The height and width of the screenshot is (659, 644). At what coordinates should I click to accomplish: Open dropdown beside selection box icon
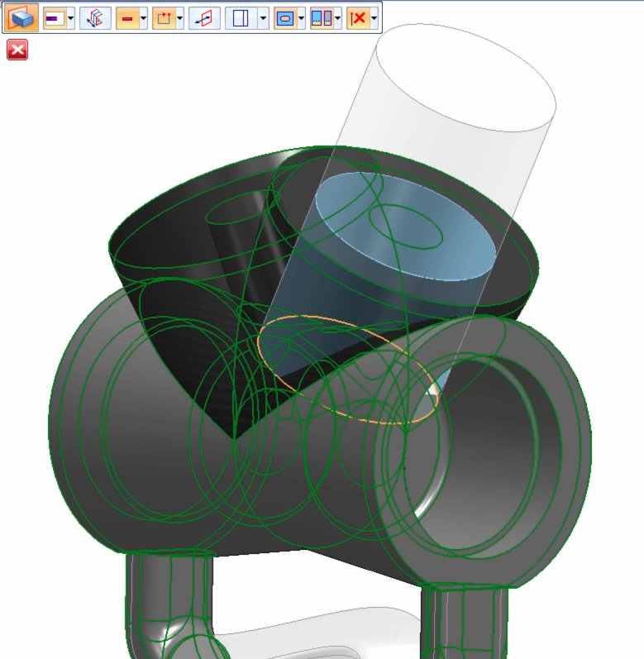(x=179, y=18)
